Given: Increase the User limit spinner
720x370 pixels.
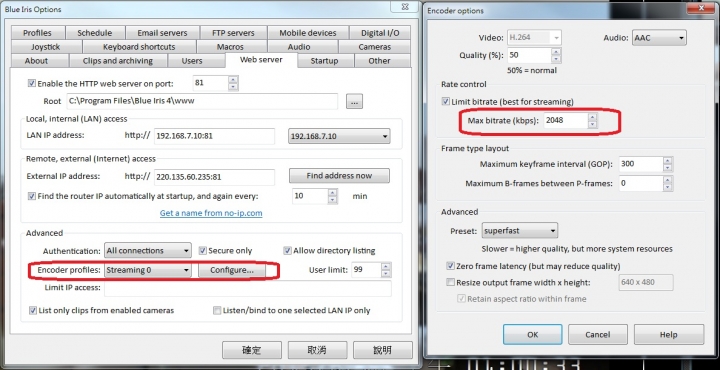Looking at the screenshot, I should click(386, 266).
